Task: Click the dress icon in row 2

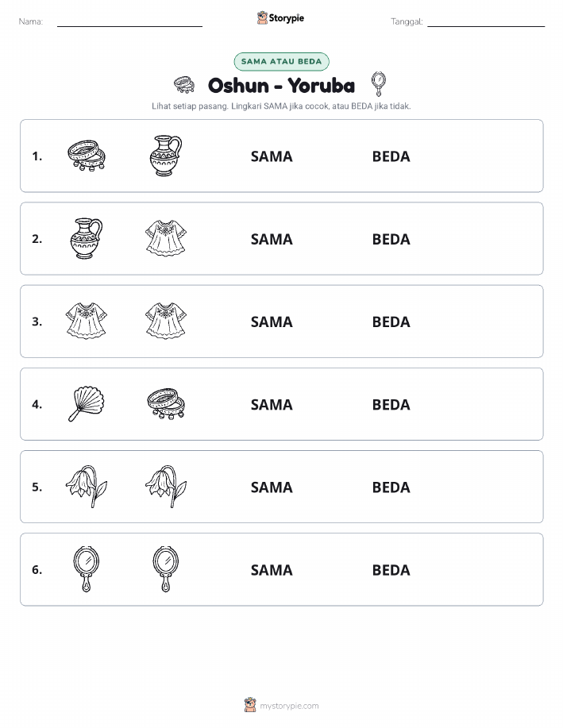Action: point(166,238)
